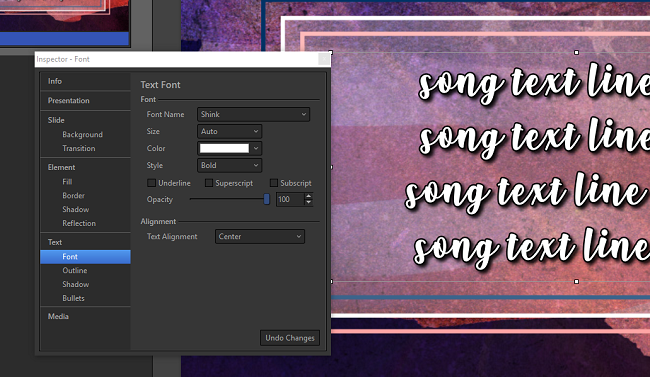The width and height of the screenshot is (650, 377).
Task: Open the Media section
Action: pyautogui.click(x=58, y=316)
